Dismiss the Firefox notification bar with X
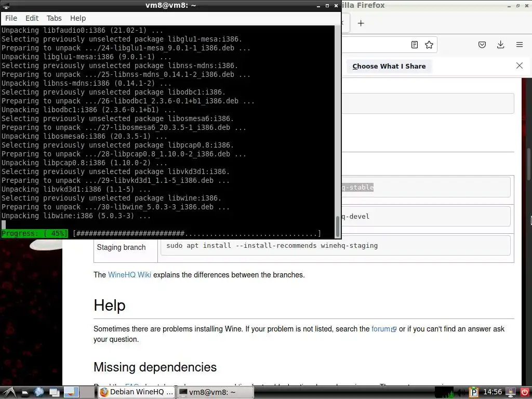 click(520, 65)
